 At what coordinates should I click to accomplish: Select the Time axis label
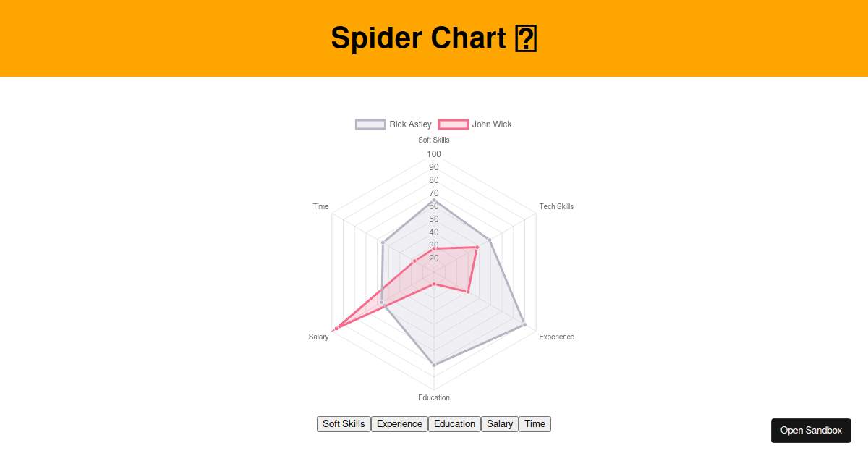[320, 206]
